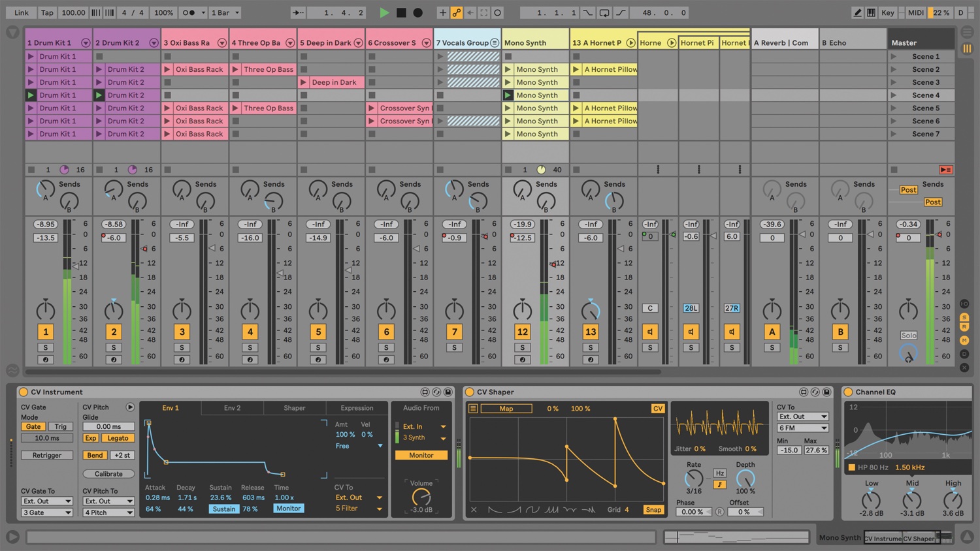Open the CV Gate To Ext. Out dropdown

tap(47, 501)
